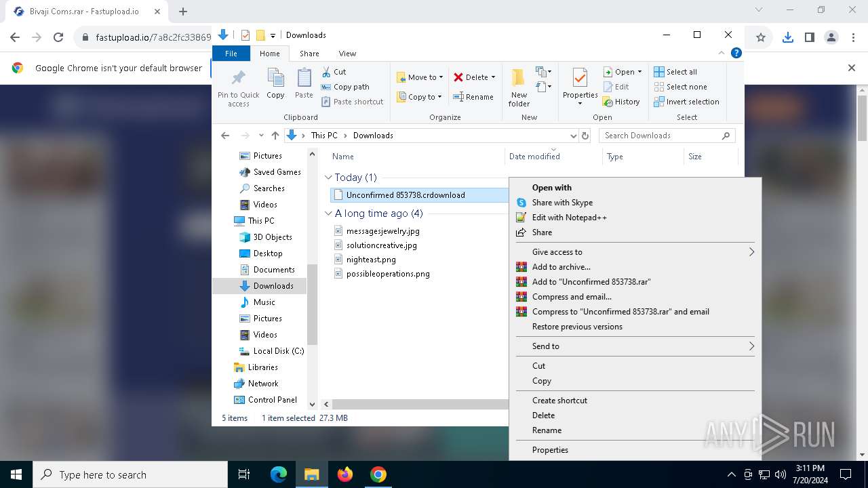
Task: Collapse the ribbon with the chevron
Action: click(x=722, y=53)
